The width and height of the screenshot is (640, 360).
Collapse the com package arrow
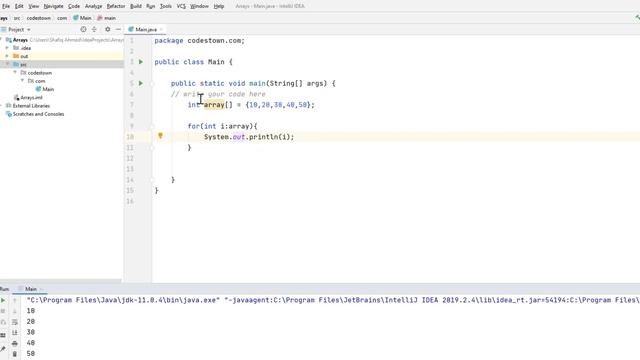[22, 80]
